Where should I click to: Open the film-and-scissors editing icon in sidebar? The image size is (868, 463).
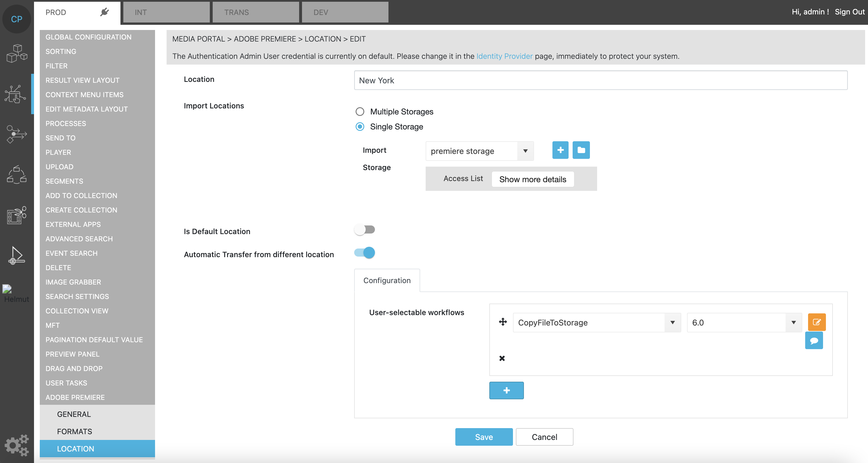click(x=16, y=215)
